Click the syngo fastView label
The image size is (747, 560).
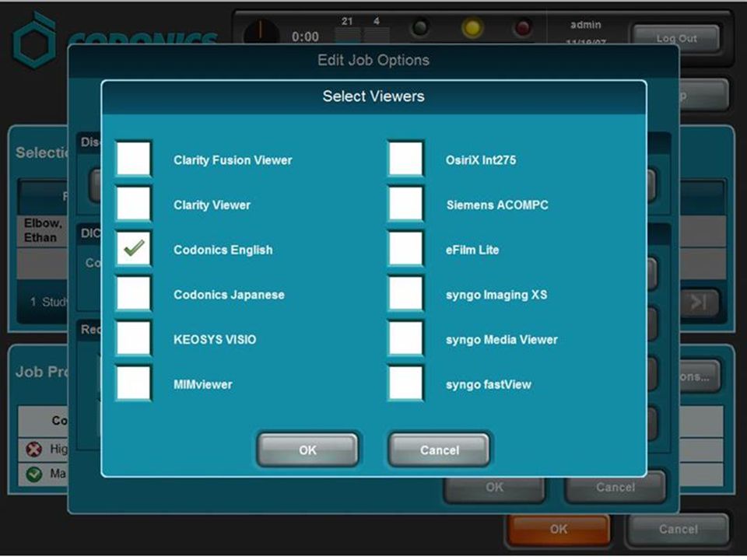coord(489,384)
